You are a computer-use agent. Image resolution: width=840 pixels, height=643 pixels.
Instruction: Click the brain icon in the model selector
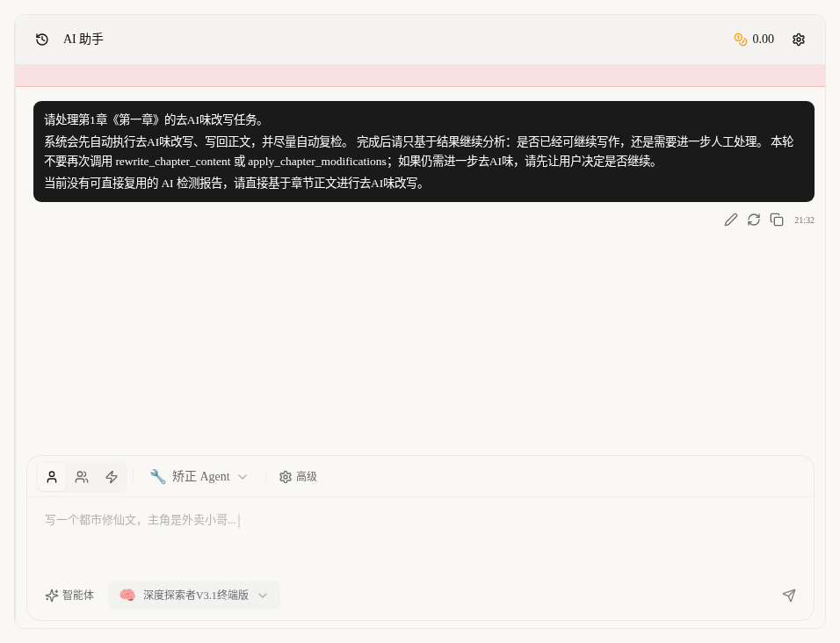pyautogui.click(x=127, y=596)
